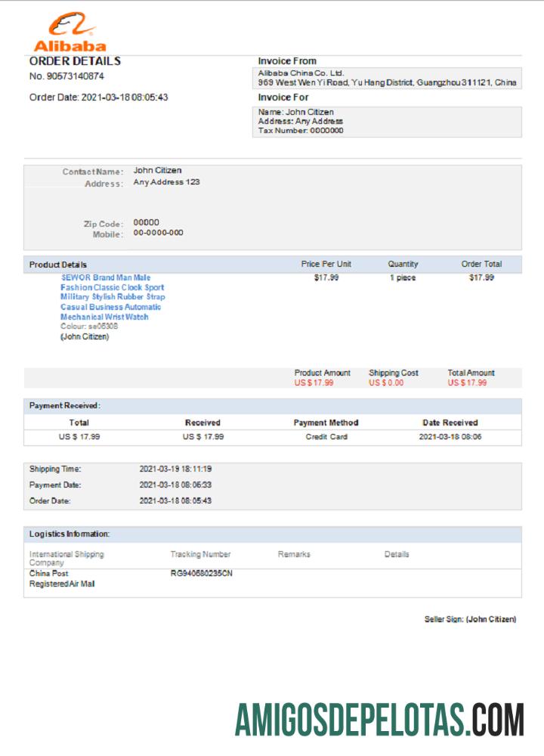
Task: Click the Zip Code value 00000
Action: click(146, 223)
